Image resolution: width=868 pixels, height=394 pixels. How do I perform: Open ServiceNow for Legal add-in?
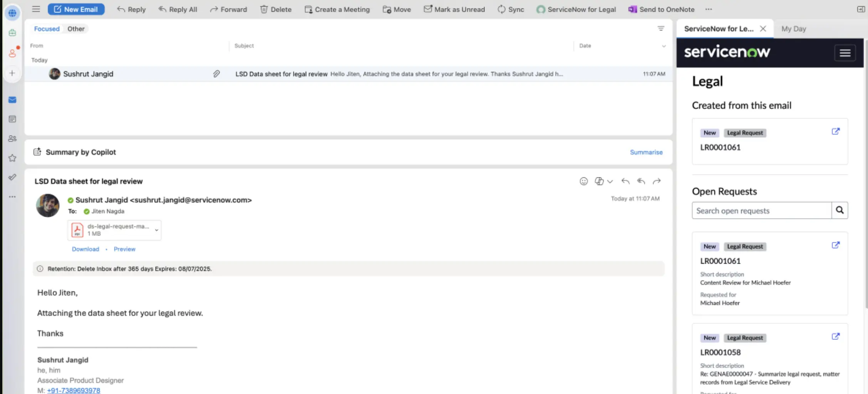(576, 9)
